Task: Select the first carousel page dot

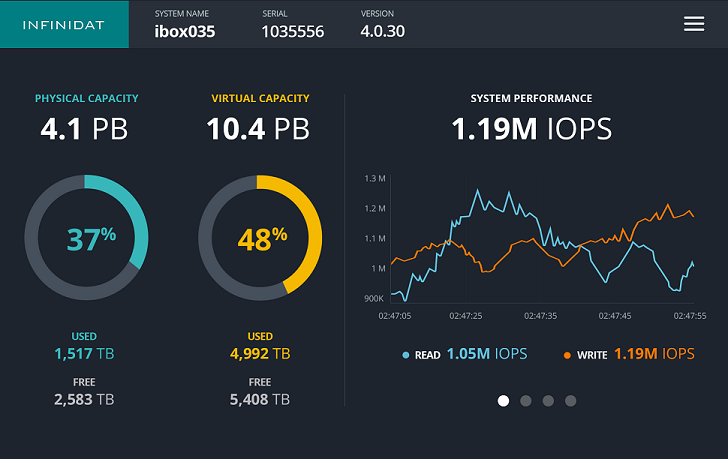Action: click(x=503, y=401)
